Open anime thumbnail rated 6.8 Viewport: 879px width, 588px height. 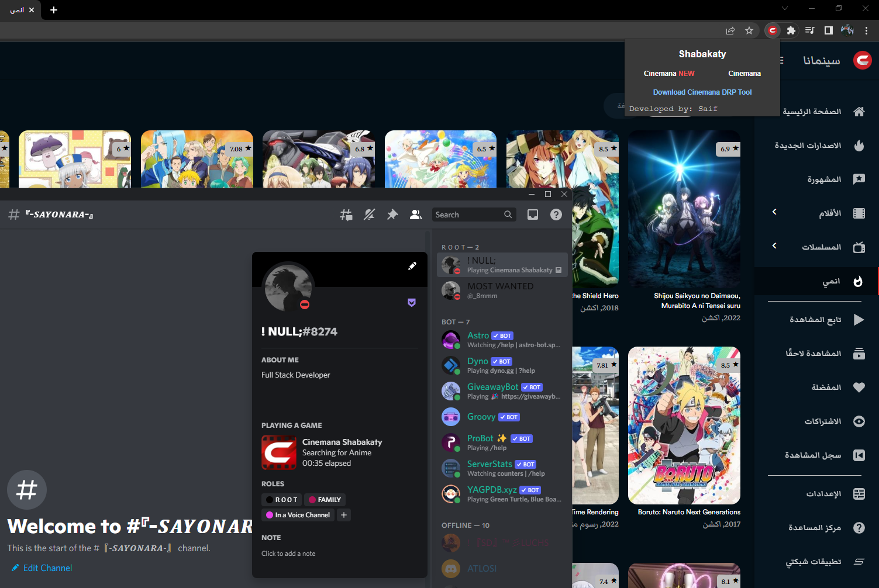point(319,159)
